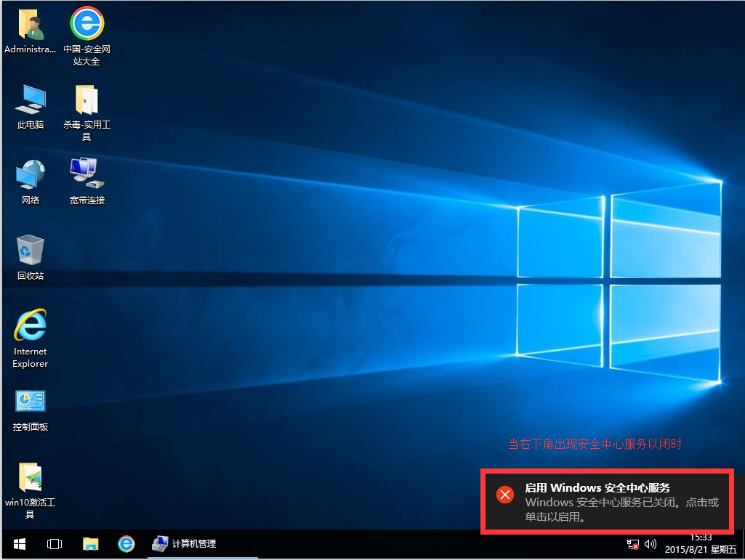Screen dimensions: 745x560
Task: Click the 控制面板 Control Panel desktop icon
Action: (31, 402)
